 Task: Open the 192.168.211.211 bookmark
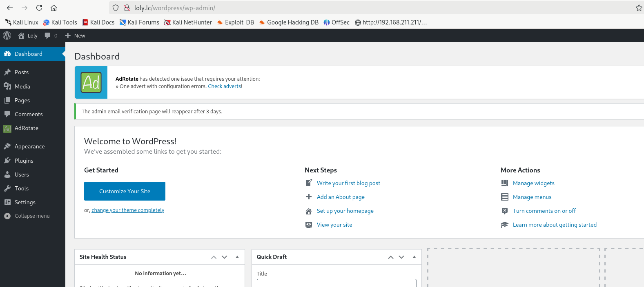[x=390, y=22]
